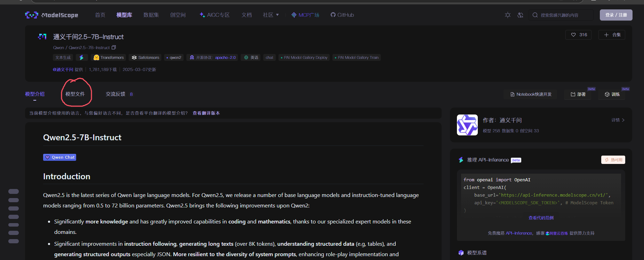Open Notebook快速开发
Image resolution: width=644 pixels, height=260 pixels.
click(531, 94)
